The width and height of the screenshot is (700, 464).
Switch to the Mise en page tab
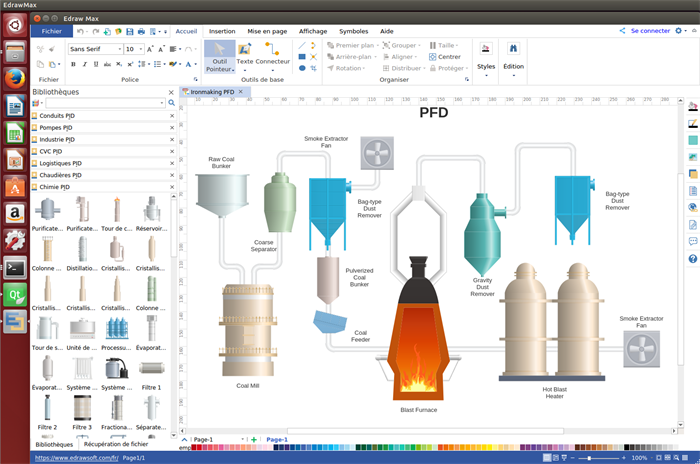(x=267, y=31)
